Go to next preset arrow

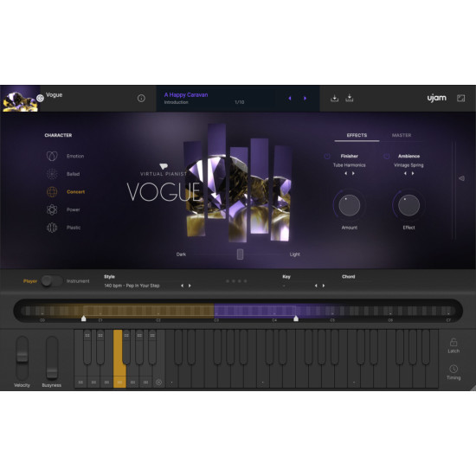pos(305,99)
